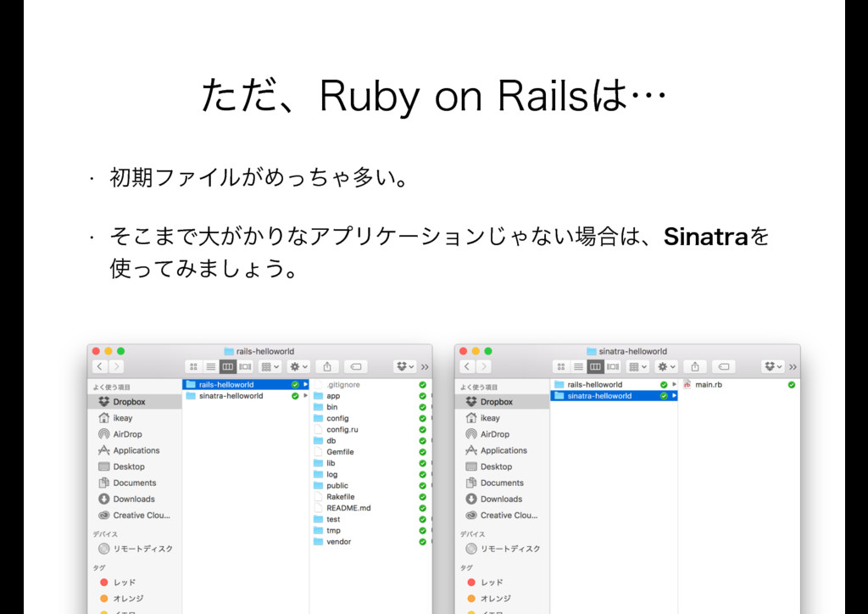Open Downloads in sinatra-helloworld window sidebar
The height and width of the screenshot is (614, 868).
pyautogui.click(x=502, y=499)
